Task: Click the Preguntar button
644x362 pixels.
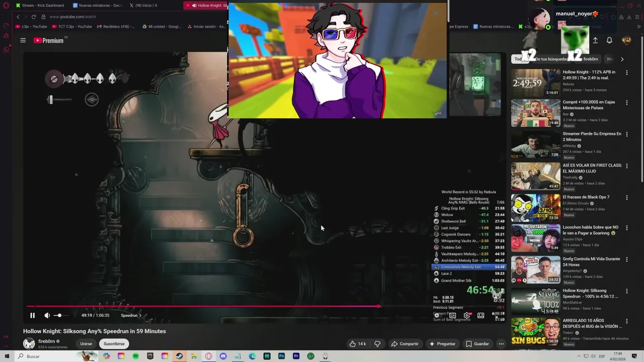Action: coord(442,344)
